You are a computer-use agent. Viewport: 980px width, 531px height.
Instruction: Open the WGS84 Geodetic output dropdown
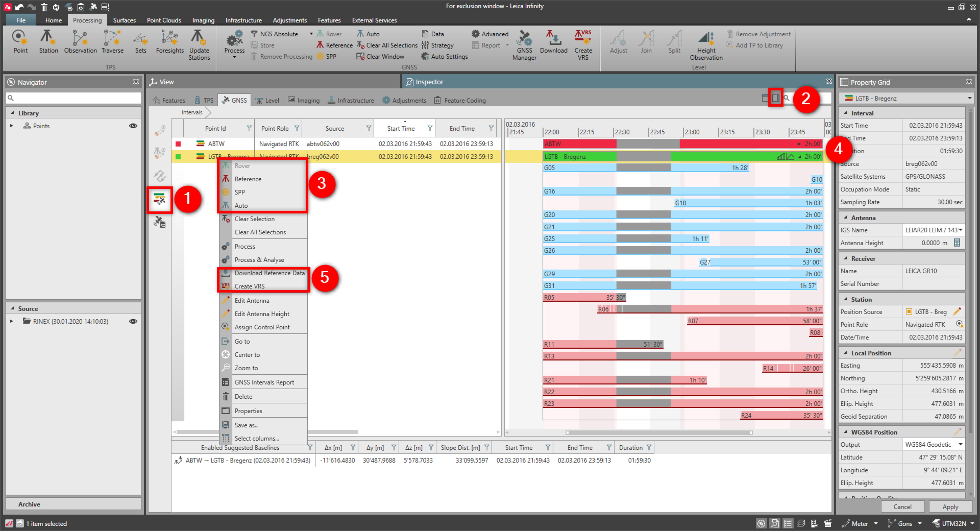point(960,444)
